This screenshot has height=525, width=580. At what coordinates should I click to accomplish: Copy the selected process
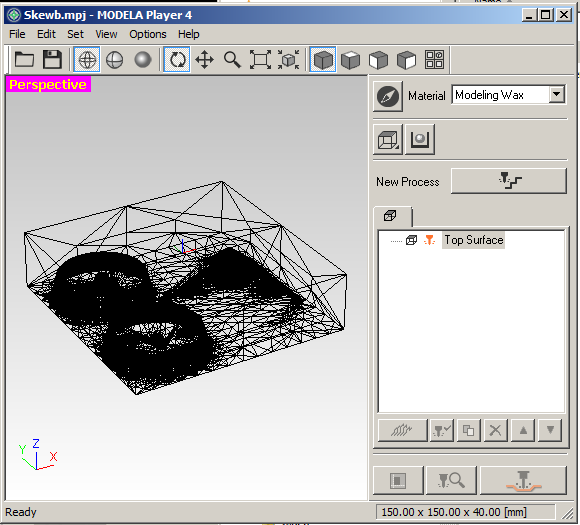tap(469, 430)
